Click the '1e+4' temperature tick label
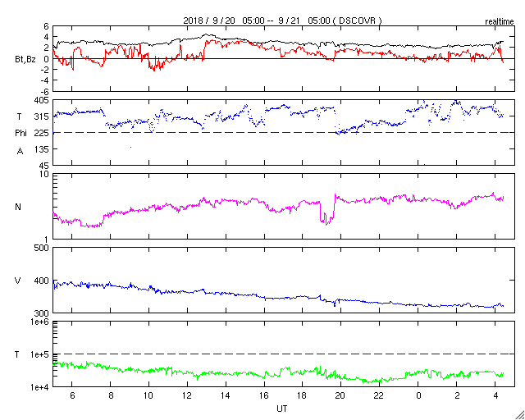525x420 pixels. pos(40,387)
